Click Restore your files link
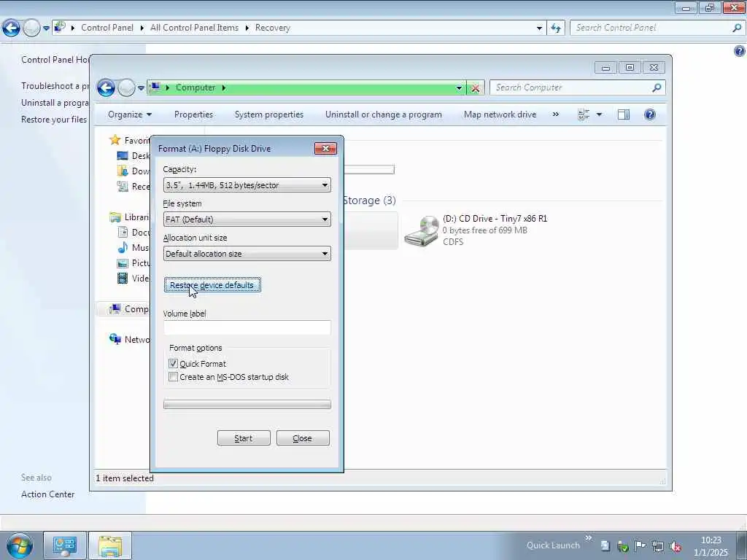Viewport: 747px width, 560px height. [54, 120]
